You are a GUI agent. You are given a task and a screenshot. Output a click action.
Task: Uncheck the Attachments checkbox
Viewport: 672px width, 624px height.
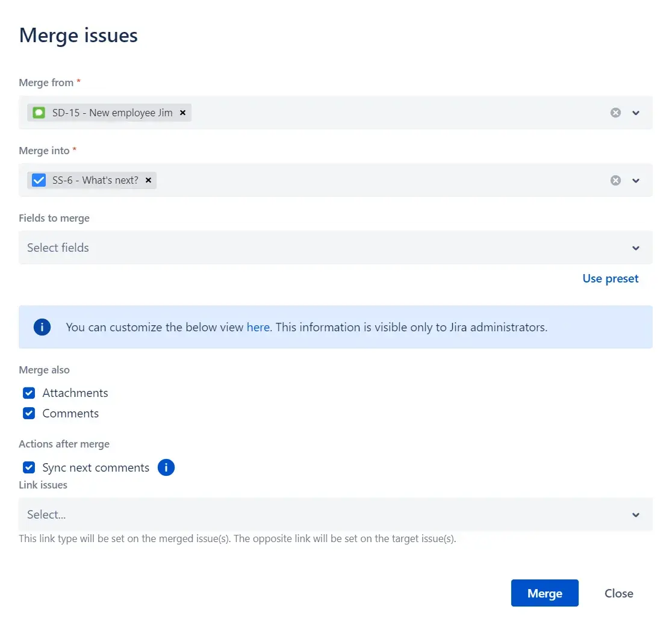(29, 393)
